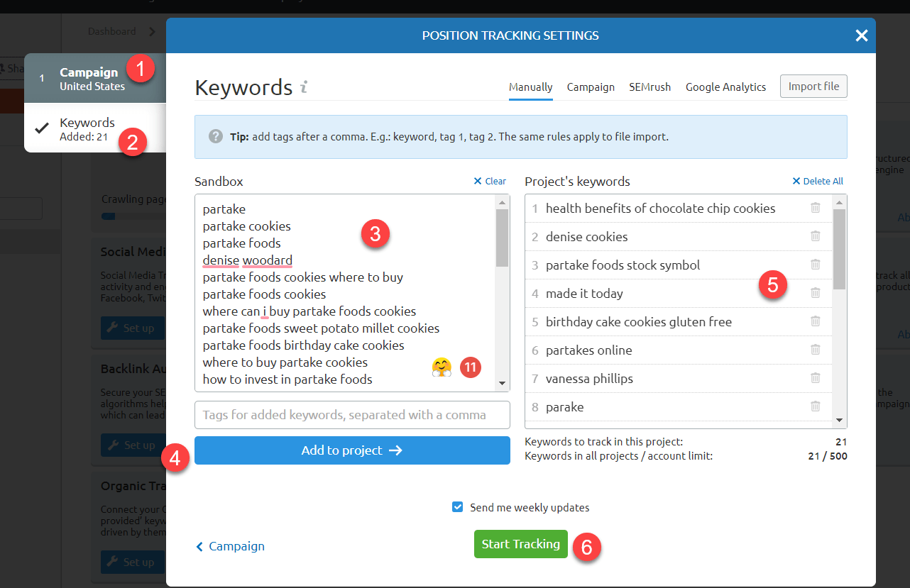Image resolution: width=910 pixels, height=588 pixels.
Task: Click 'partake foods cookies where to buy' line
Action: 302,277
